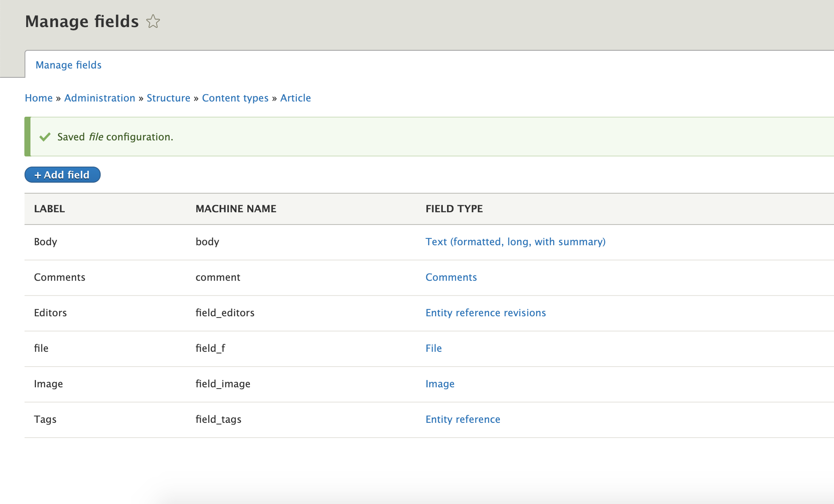Click the MACHINE NAME column header
This screenshot has width=834, height=504.
coord(236,209)
